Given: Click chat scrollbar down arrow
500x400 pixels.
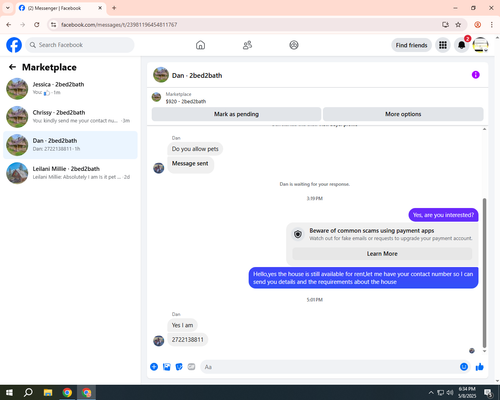Looking at the screenshot, I should tap(484, 351).
